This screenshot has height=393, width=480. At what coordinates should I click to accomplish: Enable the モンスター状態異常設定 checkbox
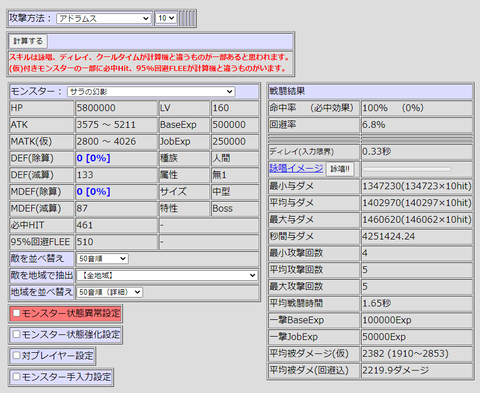coord(16,313)
